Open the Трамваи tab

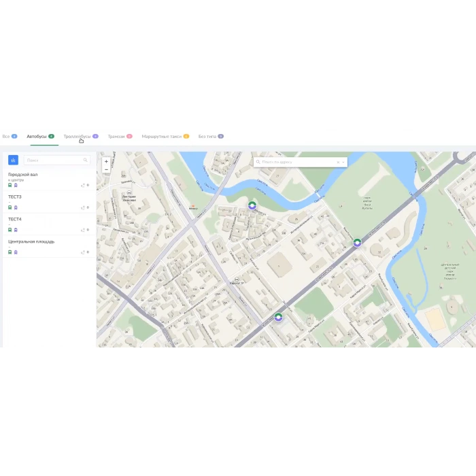click(116, 137)
